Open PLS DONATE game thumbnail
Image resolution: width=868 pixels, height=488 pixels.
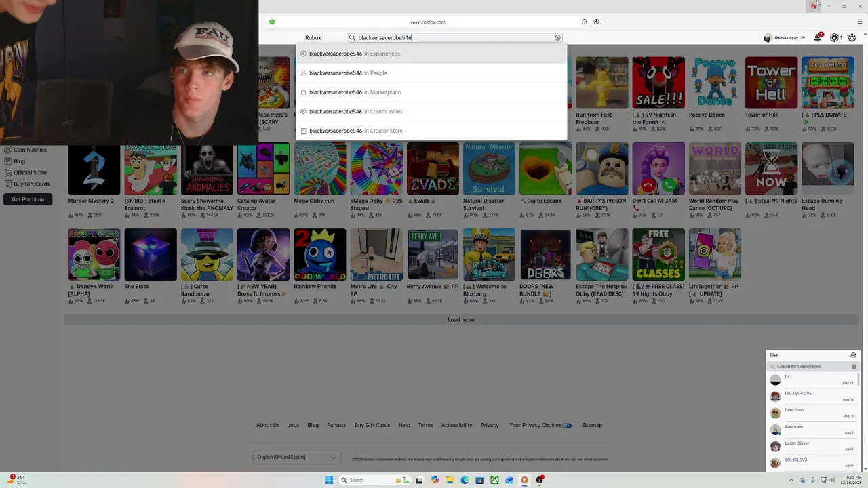(827, 83)
